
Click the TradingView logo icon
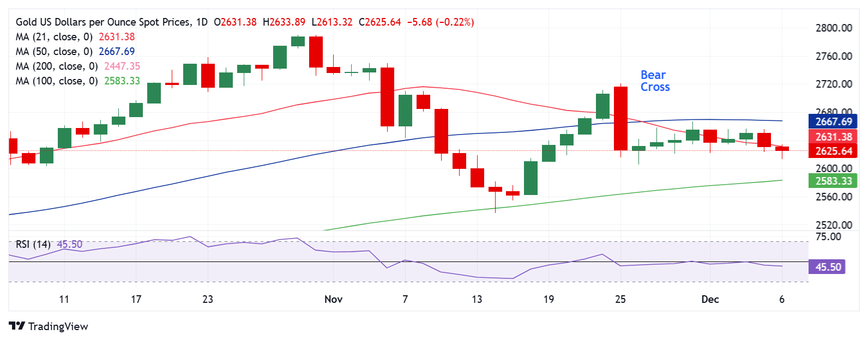coord(17,326)
